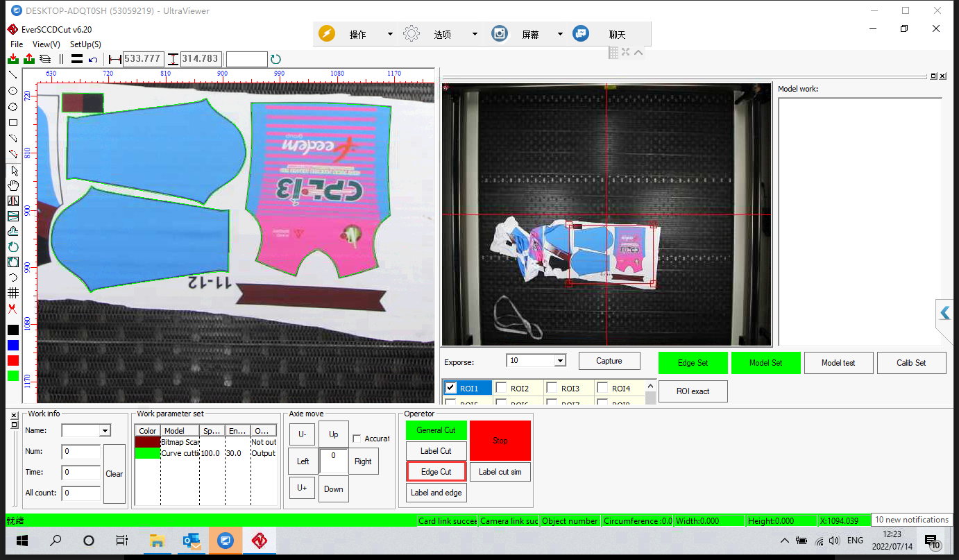Click the UltraViewer screen capture icon

pos(500,34)
